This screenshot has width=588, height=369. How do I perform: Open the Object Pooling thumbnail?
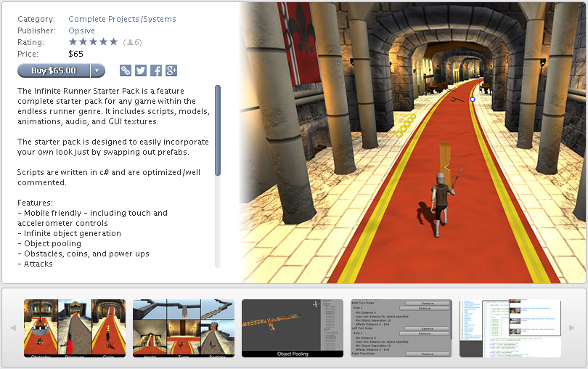293,328
